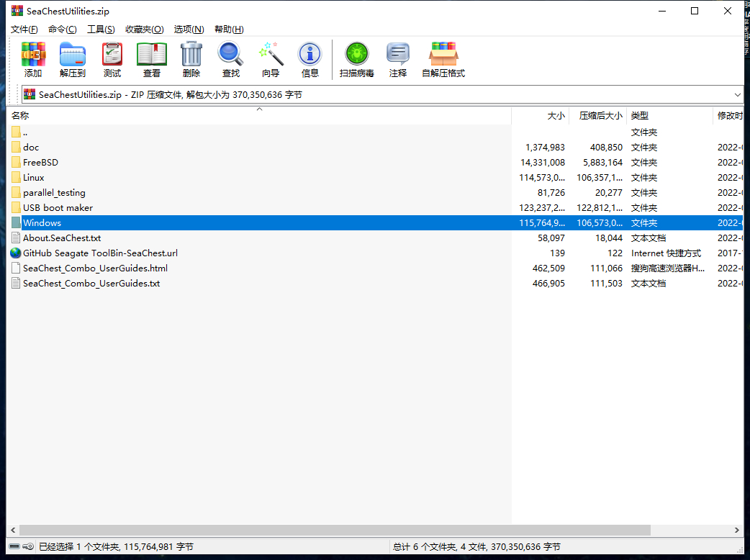This screenshot has width=750, height=560.
Task: Click the FreeBSD folder icon
Action: (x=16, y=162)
